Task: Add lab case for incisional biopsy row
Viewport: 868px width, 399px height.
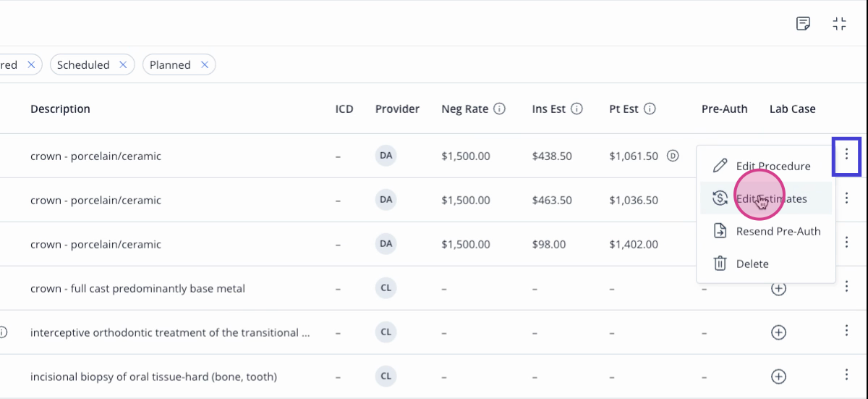Action: 778,377
